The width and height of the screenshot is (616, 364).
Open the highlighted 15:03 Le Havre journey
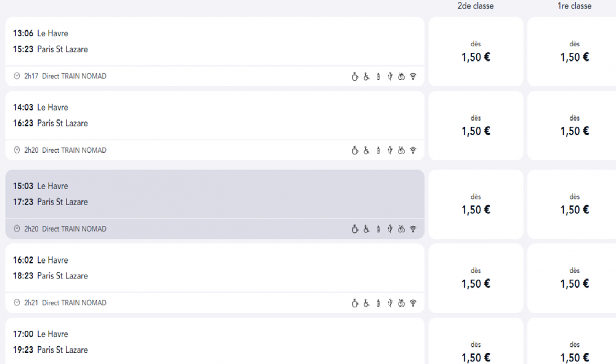click(215, 204)
